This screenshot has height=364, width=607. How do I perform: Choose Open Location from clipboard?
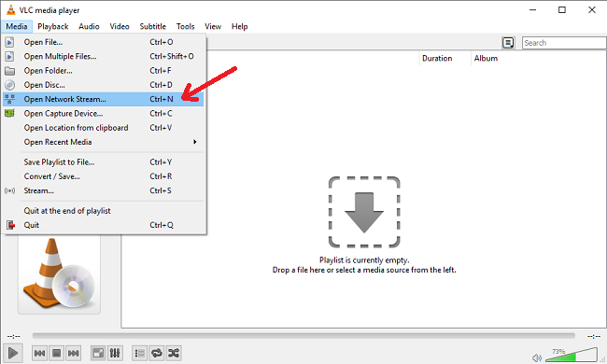pyautogui.click(x=104, y=128)
